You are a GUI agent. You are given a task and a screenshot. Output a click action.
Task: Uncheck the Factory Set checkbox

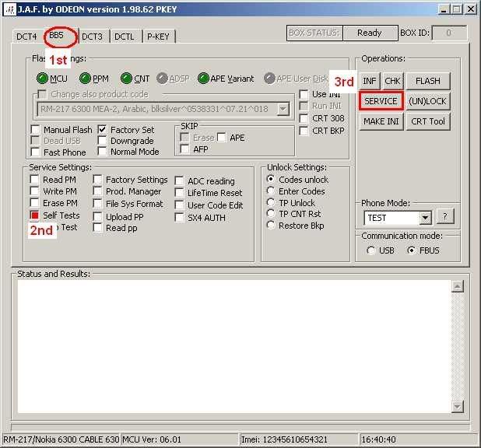(x=102, y=129)
